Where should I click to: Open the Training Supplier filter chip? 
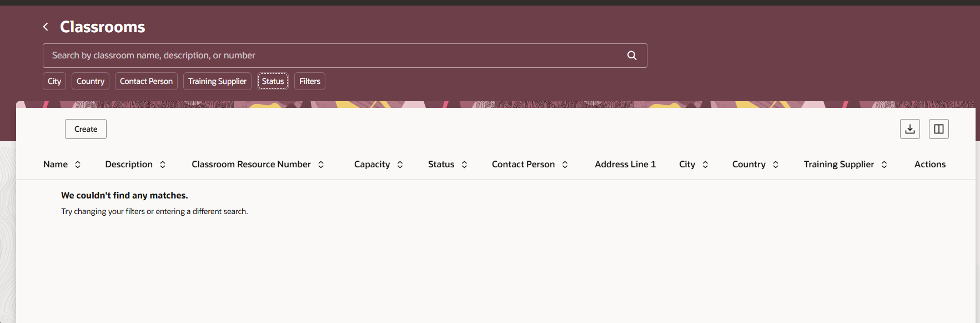[x=217, y=81]
